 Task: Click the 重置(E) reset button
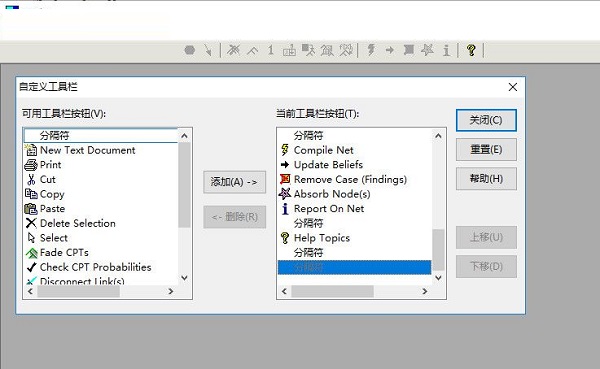tap(486, 149)
